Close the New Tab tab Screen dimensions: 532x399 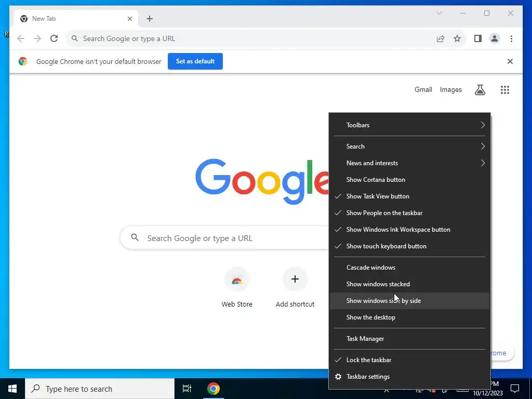pyautogui.click(x=129, y=19)
